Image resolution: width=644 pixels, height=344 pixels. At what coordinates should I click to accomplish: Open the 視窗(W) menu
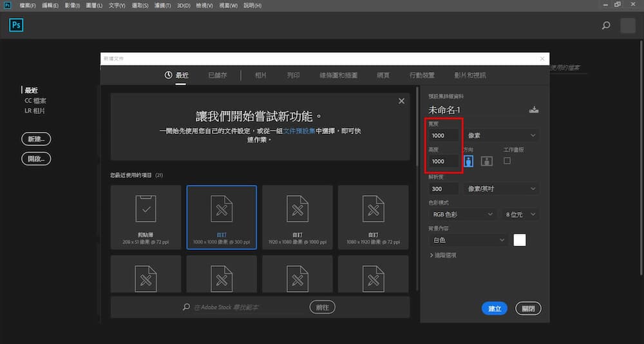click(x=229, y=6)
